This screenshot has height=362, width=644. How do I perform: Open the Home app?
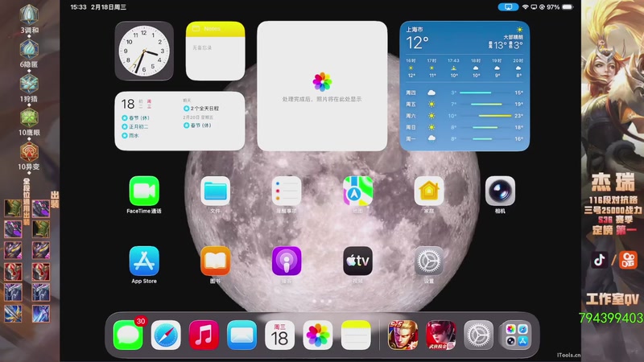click(x=429, y=191)
